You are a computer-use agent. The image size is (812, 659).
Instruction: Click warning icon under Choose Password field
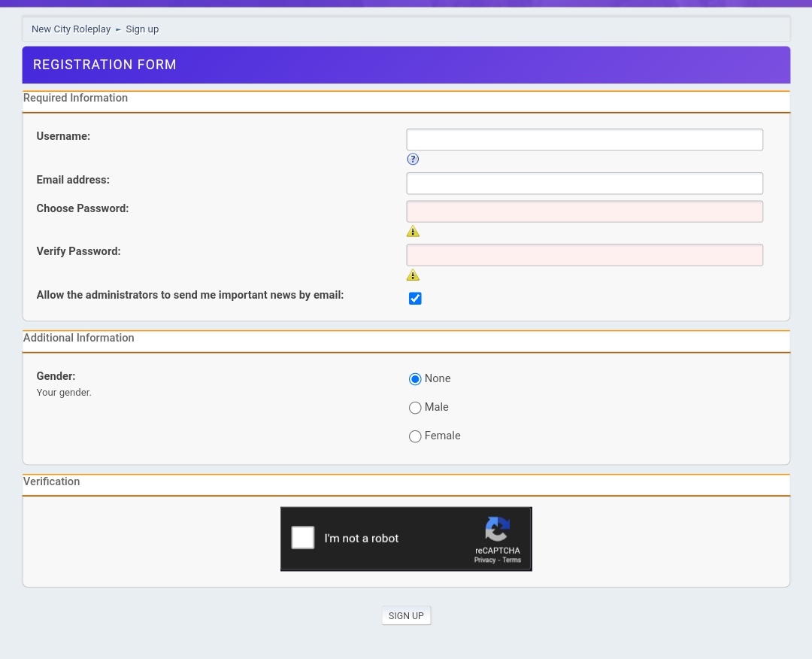[413, 231]
